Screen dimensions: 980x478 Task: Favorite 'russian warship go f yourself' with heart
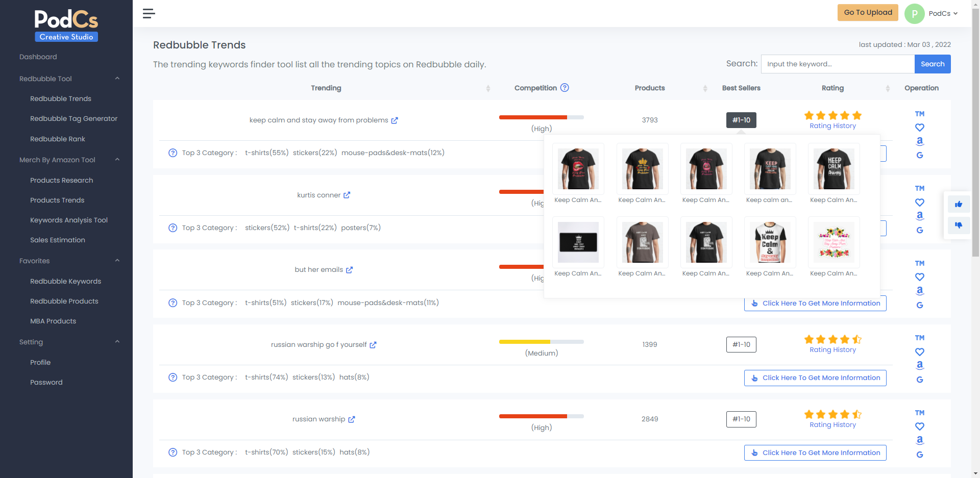(x=920, y=352)
